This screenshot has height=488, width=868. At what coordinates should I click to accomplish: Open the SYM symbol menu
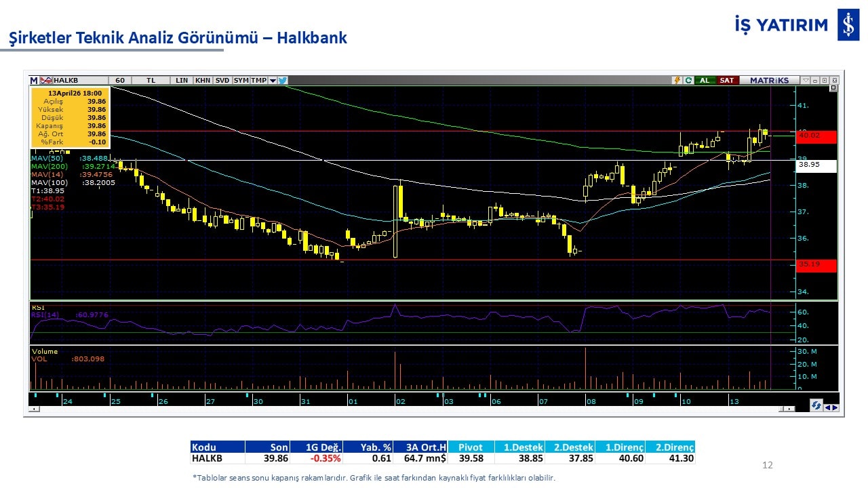click(241, 80)
